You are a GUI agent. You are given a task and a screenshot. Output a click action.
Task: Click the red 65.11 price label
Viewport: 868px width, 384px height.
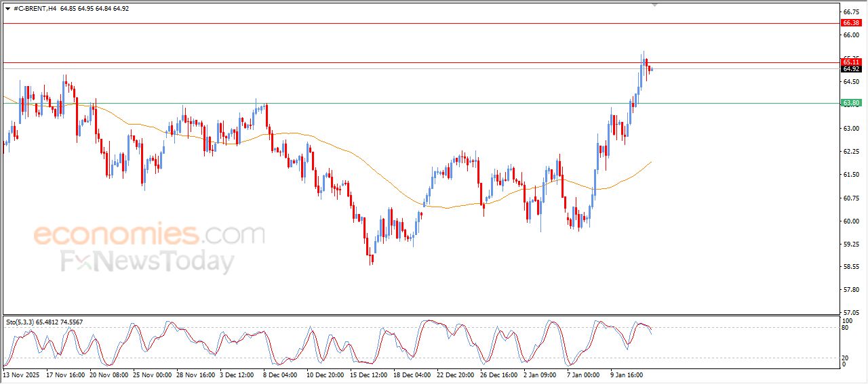pos(851,62)
